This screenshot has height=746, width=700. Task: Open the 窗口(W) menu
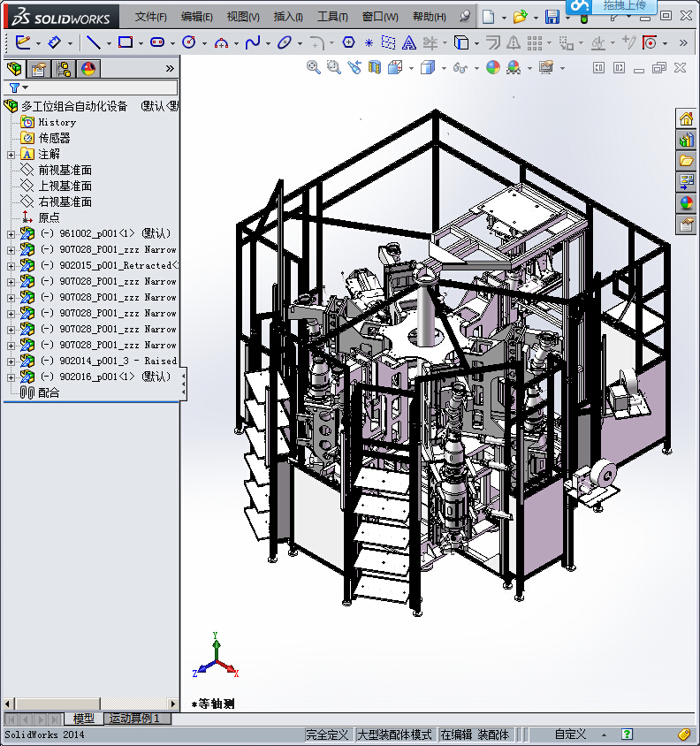pyautogui.click(x=380, y=17)
